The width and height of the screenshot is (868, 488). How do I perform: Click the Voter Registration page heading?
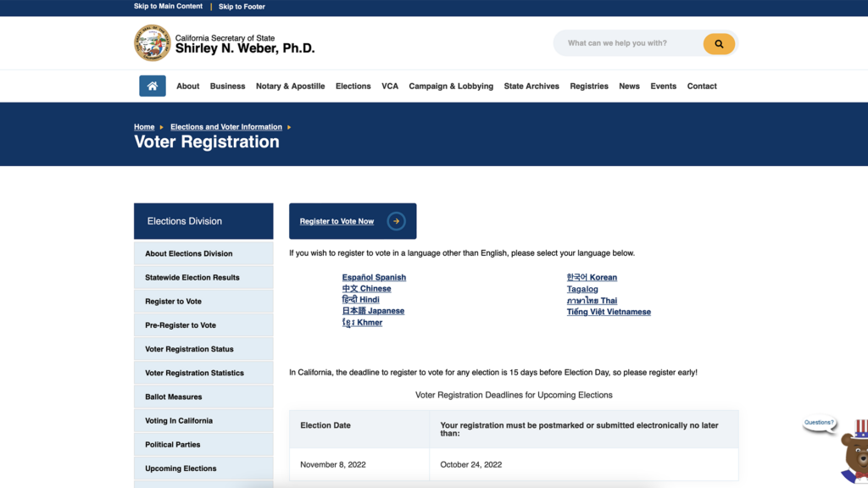pos(207,142)
